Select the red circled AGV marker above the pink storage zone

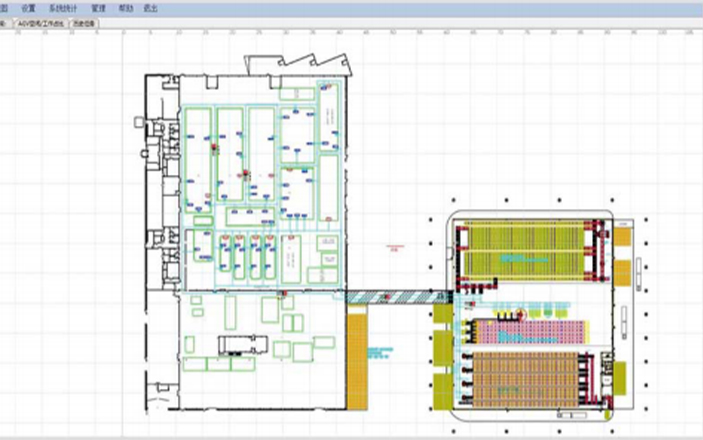[x=520, y=314]
